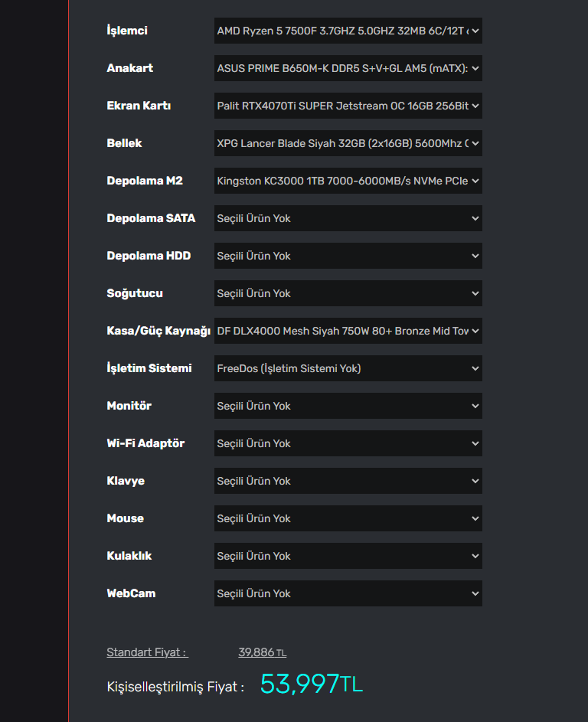Change the Depolama M2 drive selection
The height and width of the screenshot is (722, 588).
[x=348, y=181]
